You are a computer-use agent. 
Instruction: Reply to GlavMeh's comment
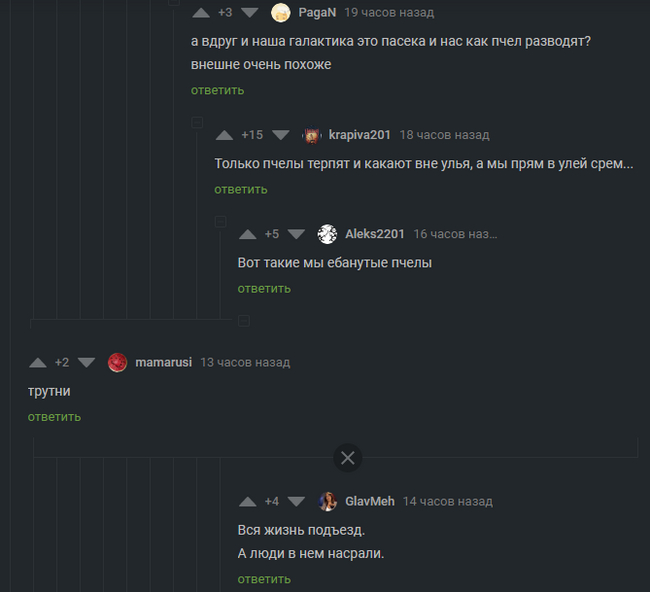coord(264,579)
